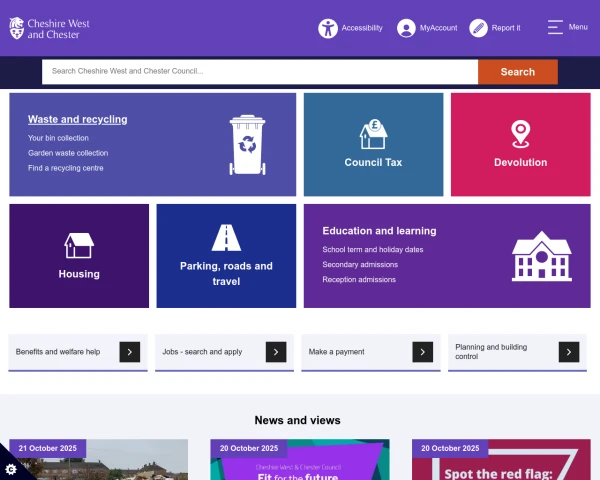Click the Report It pencil icon

pyautogui.click(x=478, y=28)
